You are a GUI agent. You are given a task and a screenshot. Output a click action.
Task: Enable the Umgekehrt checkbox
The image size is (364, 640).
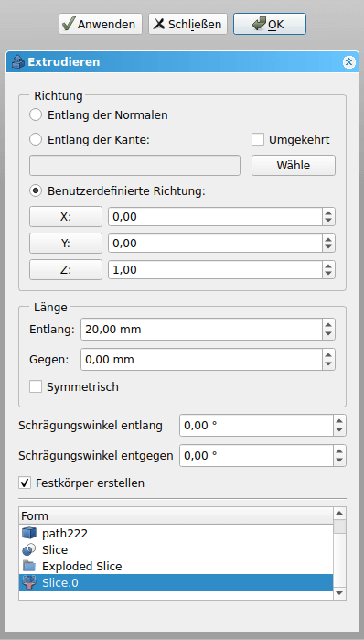pyautogui.click(x=258, y=139)
